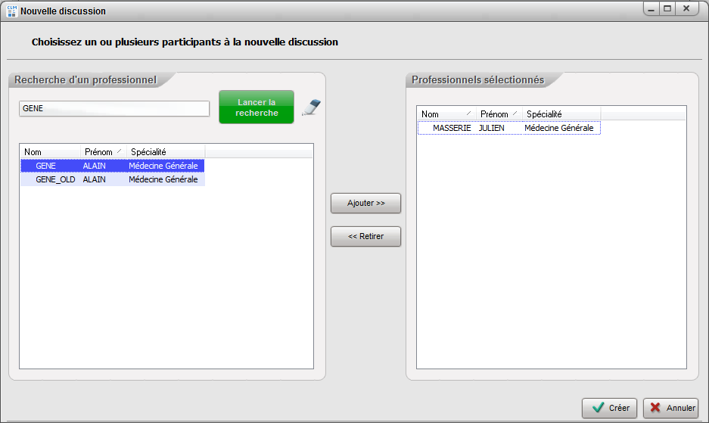
Task: Close the Nouvelle discussion dialog
Action: [688, 9]
